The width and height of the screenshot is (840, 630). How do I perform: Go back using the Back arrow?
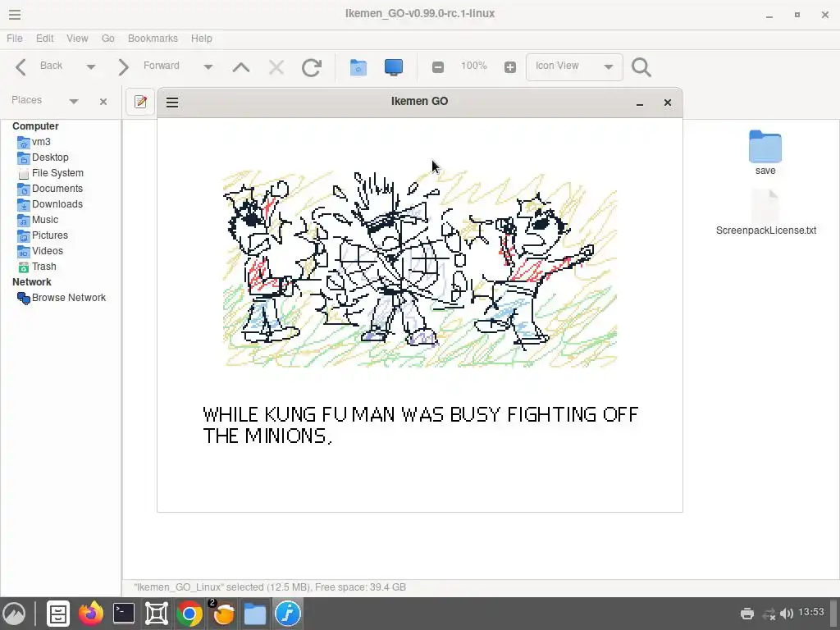click(21, 67)
